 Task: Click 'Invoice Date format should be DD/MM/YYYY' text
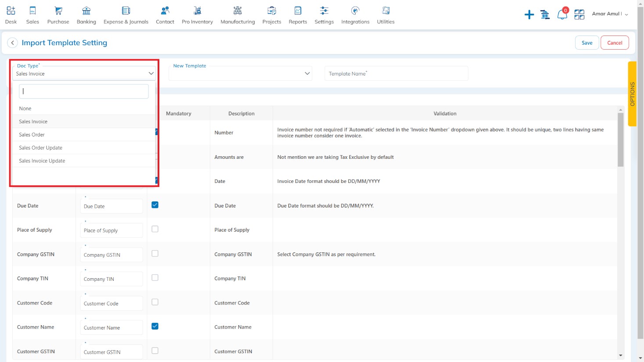[329, 181]
